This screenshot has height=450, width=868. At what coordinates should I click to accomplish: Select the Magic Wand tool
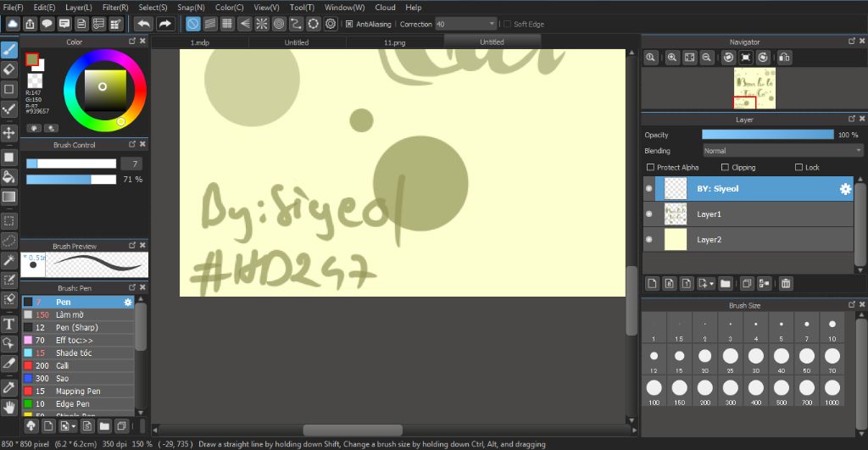(x=8, y=260)
